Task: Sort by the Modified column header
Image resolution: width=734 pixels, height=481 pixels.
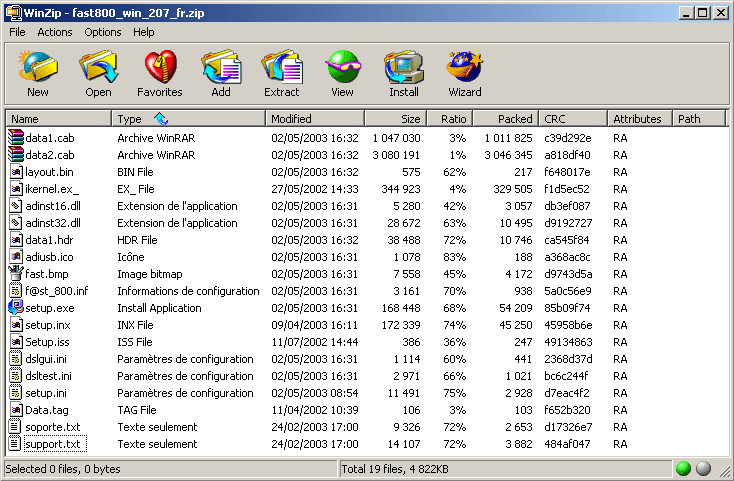Action: coord(315,119)
